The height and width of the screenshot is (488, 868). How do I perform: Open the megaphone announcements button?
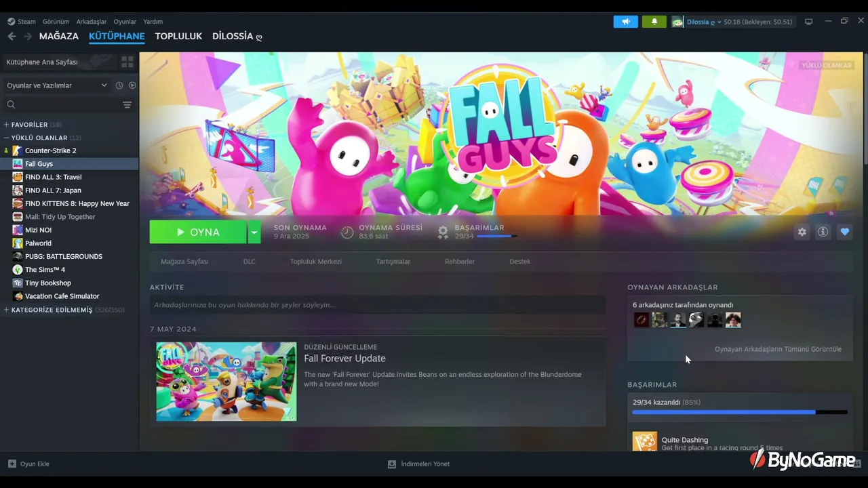[625, 22]
